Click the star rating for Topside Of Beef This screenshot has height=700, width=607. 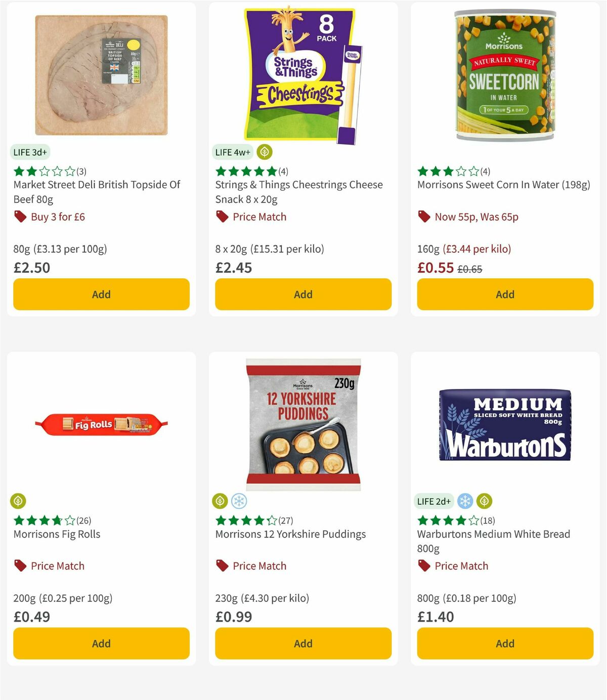(42, 171)
